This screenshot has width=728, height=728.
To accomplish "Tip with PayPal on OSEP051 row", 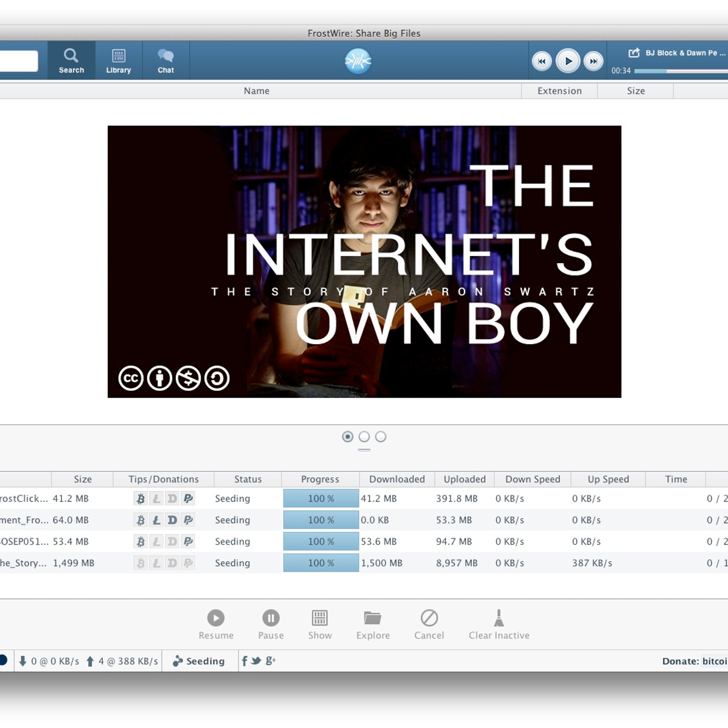I will 188,541.
